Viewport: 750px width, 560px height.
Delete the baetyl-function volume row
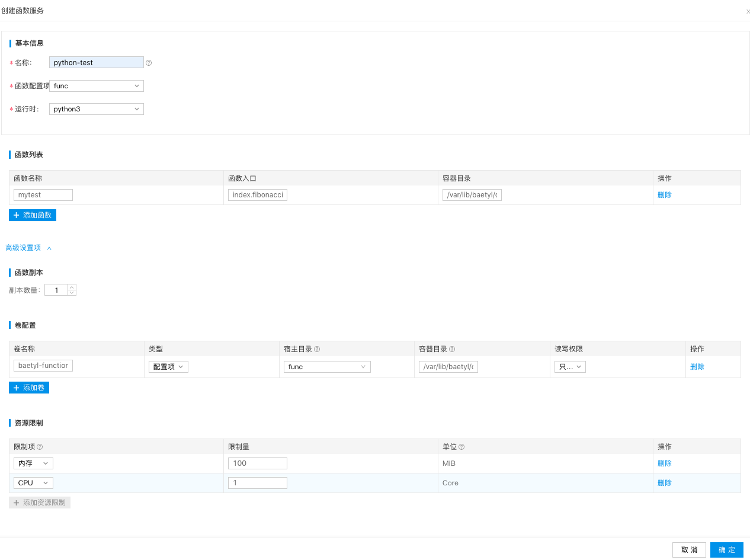[697, 367]
